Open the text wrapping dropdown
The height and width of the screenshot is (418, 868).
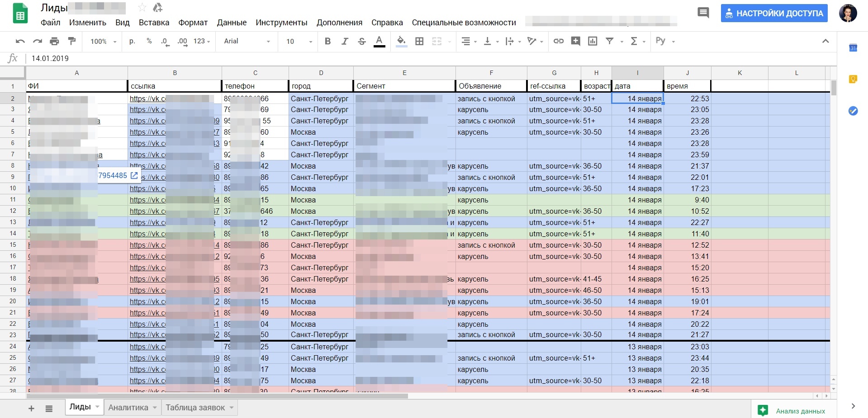click(513, 41)
